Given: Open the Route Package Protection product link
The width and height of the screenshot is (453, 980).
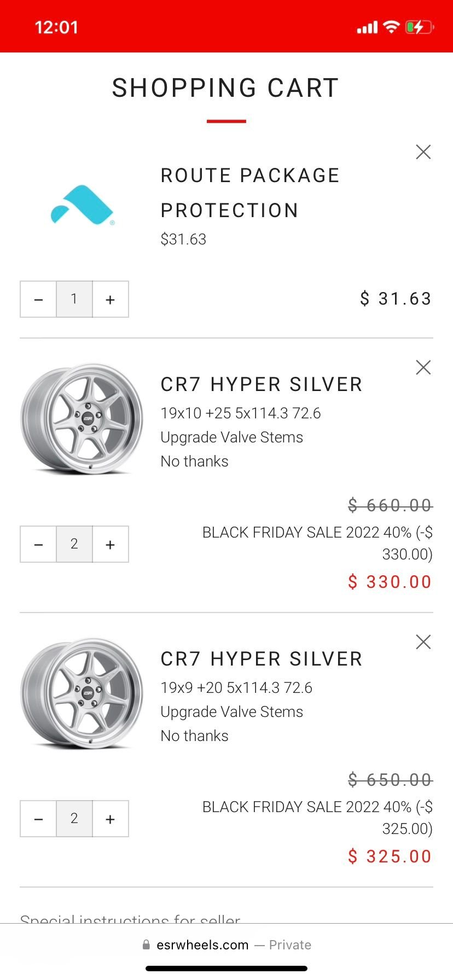Looking at the screenshot, I should tap(250, 192).
